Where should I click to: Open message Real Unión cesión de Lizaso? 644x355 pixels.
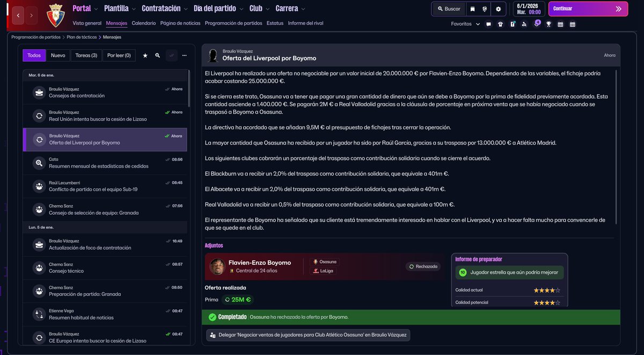[105, 115]
